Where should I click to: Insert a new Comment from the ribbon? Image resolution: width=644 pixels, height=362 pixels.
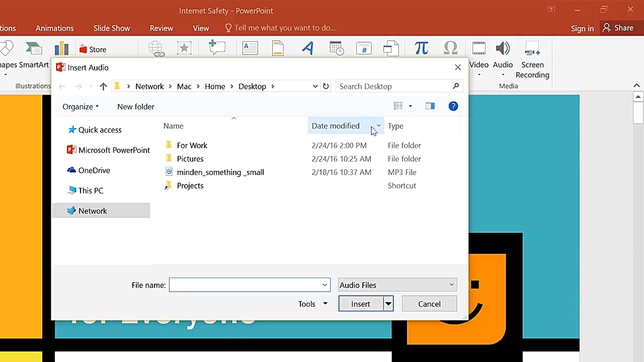point(217,48)
